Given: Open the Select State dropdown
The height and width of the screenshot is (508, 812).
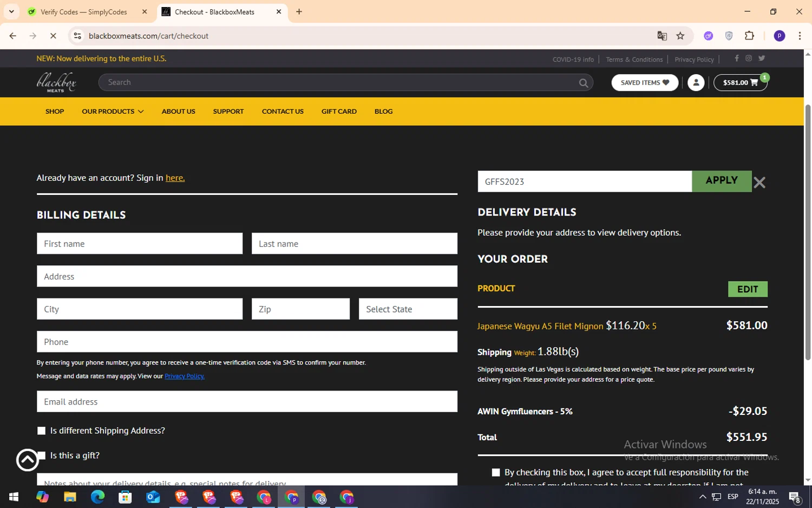Looking at the screenshot, I should click(408, 309).
